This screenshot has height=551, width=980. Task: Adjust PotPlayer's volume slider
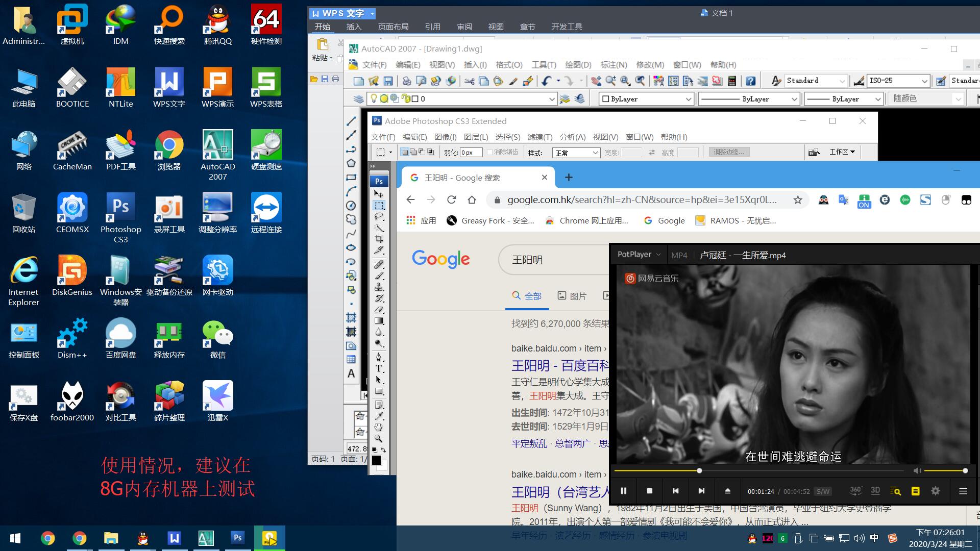(945, 470)
